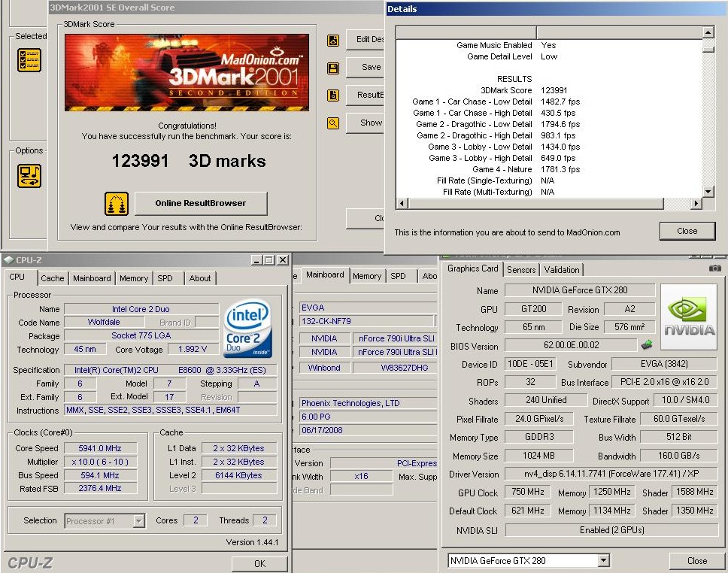Close the Details window with Close button

click(687, 231)
